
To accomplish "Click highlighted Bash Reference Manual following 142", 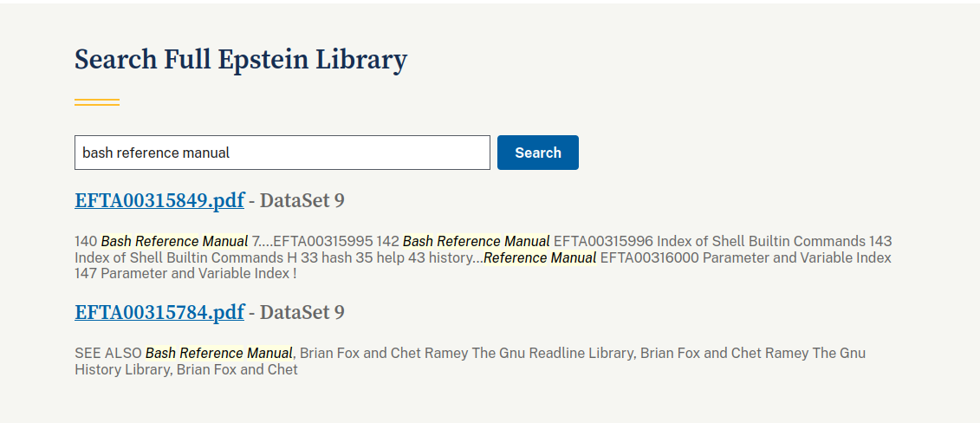I will 476,242.
